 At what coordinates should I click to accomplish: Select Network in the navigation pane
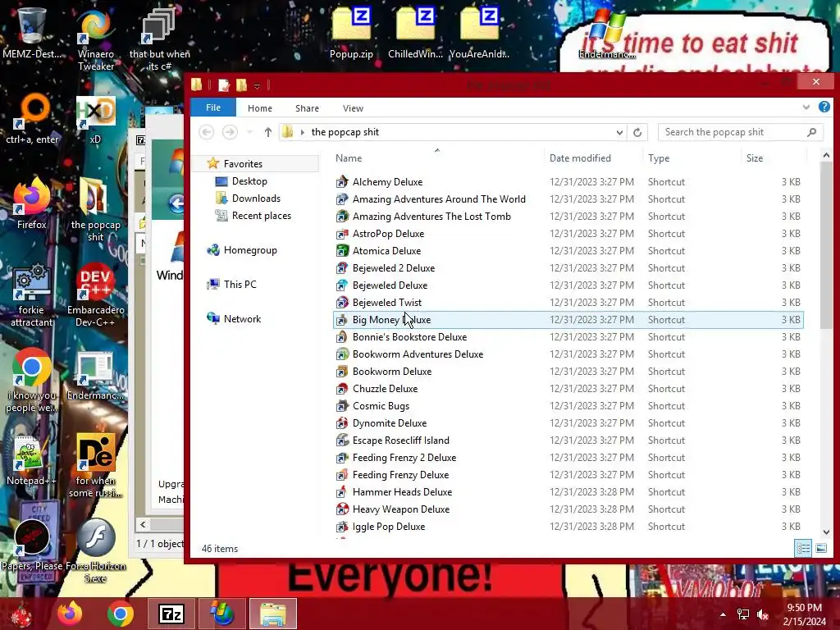(242, 319)
